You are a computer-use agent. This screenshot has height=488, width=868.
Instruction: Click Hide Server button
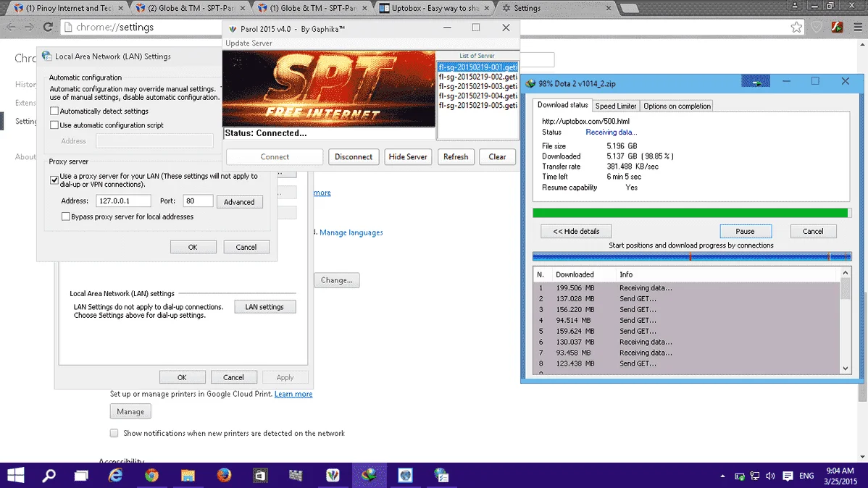pyautogui.click(x=408, y=156)
